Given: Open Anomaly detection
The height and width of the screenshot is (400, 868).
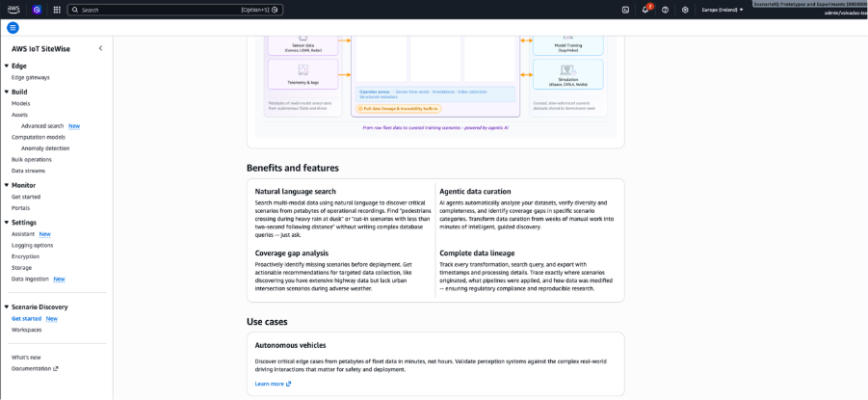Looking at the screenshot, I should [x=45, y=148].
